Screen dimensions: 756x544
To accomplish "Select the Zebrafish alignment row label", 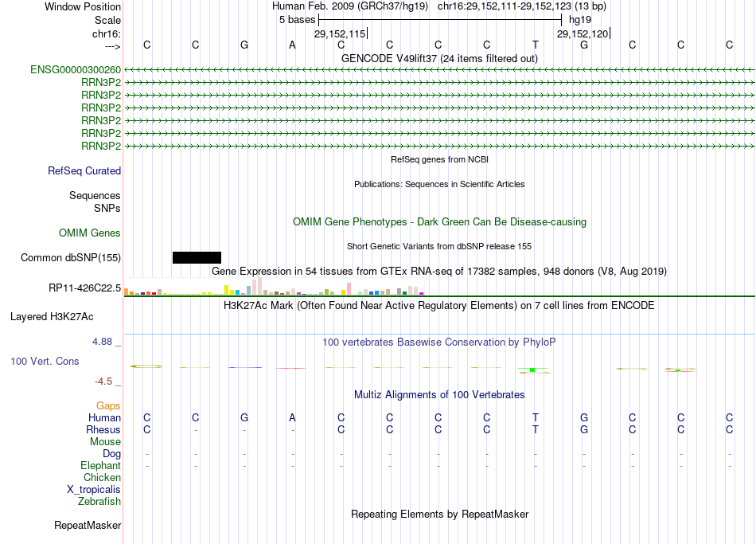I will coord(99,502).
